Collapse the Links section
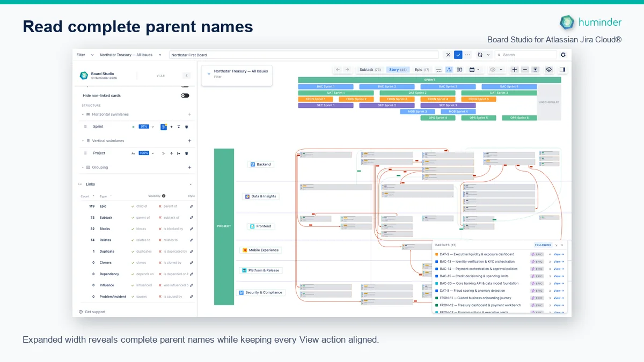Image resolution: width=644 pixels, height=362 pixels. point(191,184)
